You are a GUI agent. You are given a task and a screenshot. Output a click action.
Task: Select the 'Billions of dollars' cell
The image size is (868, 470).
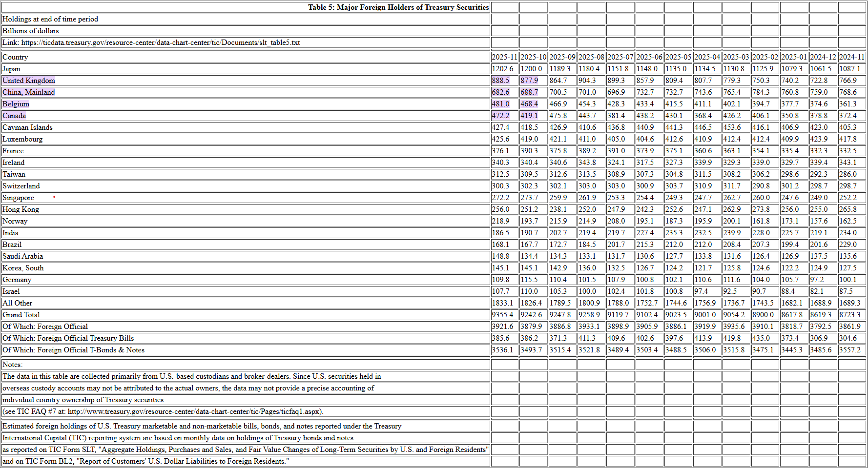click(31, 31)
